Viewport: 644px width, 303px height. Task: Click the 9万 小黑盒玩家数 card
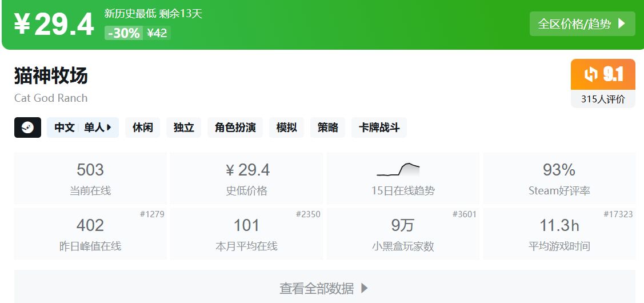(x=403, y=233)
